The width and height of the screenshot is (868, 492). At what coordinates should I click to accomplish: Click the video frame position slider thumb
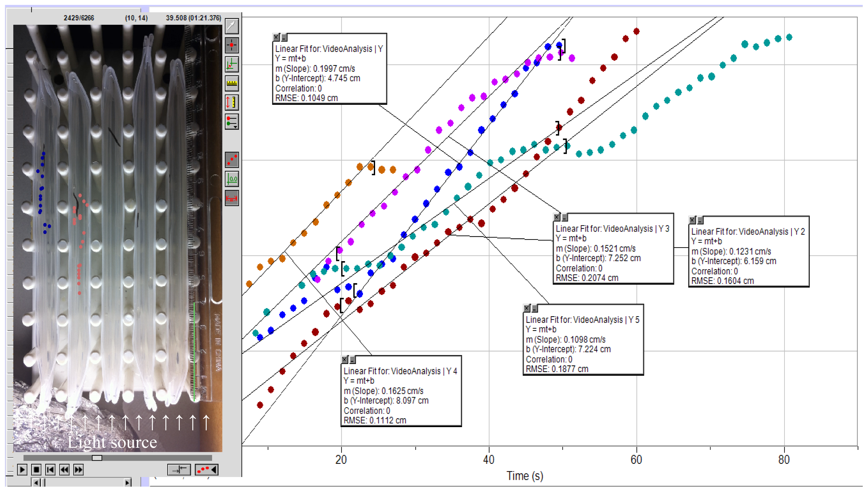[x=97, y=458]
